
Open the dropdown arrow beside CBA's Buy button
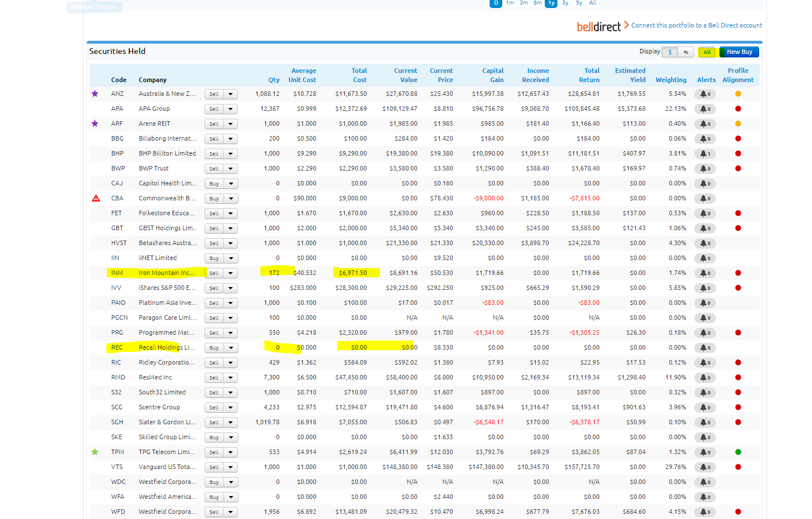(230, 199)
